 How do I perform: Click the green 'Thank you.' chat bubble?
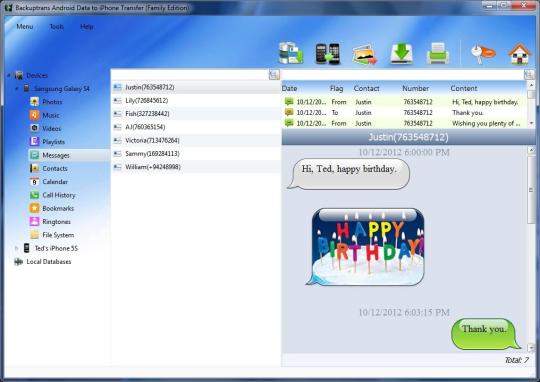(x=485, y=333)
